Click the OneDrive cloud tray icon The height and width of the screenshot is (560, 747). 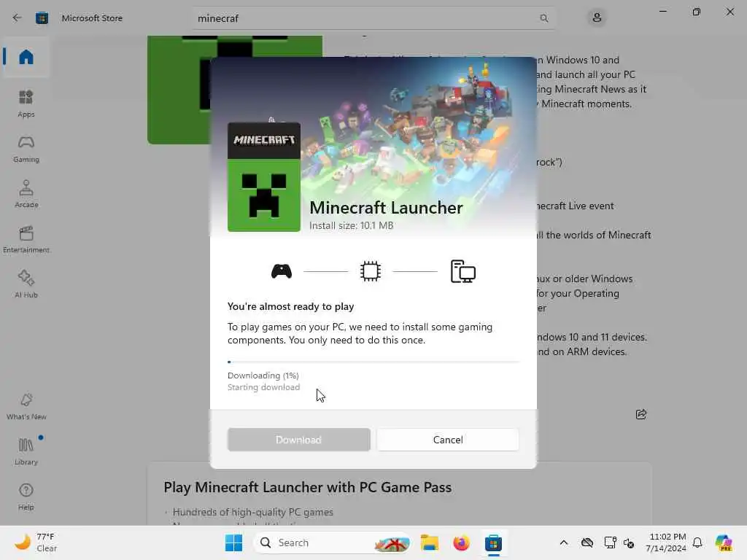pyautogui.click(x=587, y=542)
